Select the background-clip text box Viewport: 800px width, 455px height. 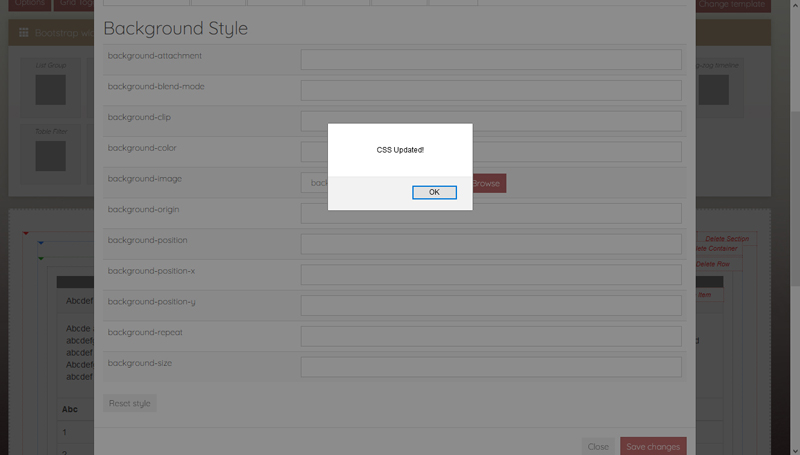click(x=490, y=121)
